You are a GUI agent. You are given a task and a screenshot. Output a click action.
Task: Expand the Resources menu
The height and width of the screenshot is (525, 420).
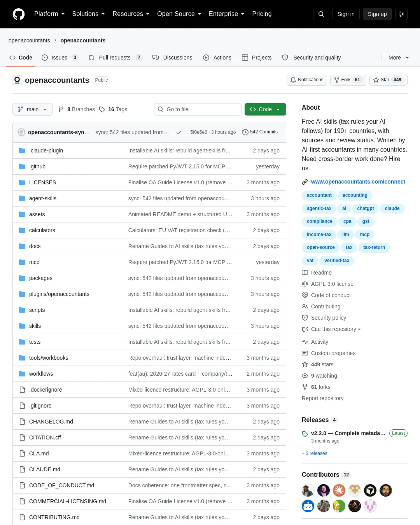[x=131, y=14]
